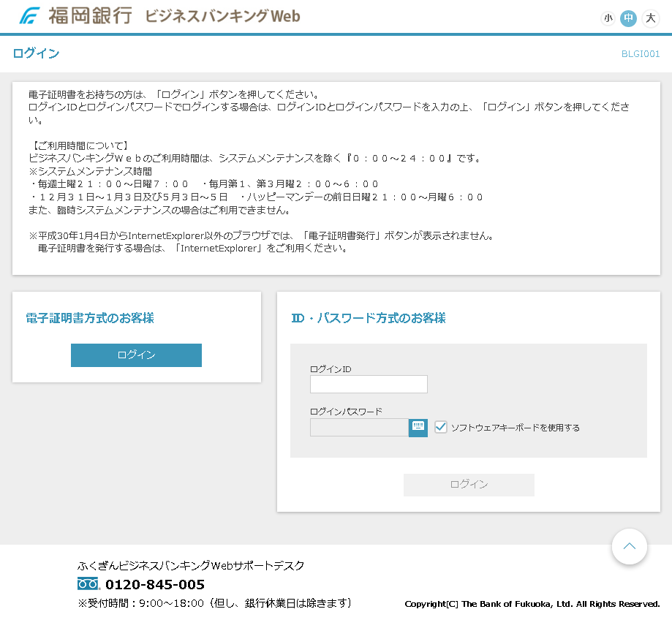Click the BLGI001 screen code text
Viewport: 672px width, 620px height.
click(x=641, y=54)
